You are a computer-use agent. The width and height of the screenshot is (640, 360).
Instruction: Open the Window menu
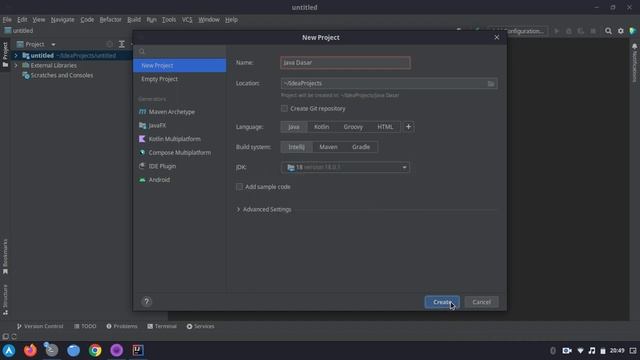tap(209, 20)
